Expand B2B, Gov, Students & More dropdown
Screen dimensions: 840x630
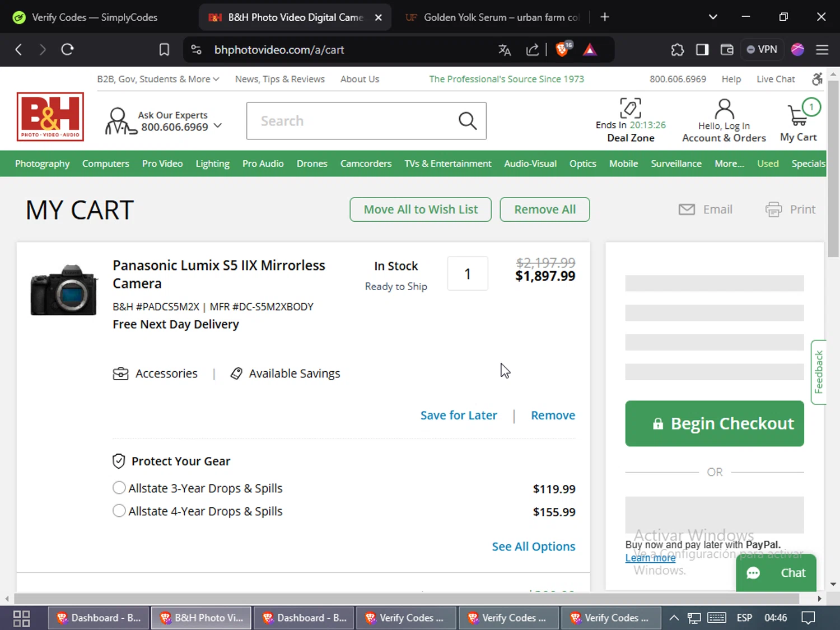(x=158, y=79)
